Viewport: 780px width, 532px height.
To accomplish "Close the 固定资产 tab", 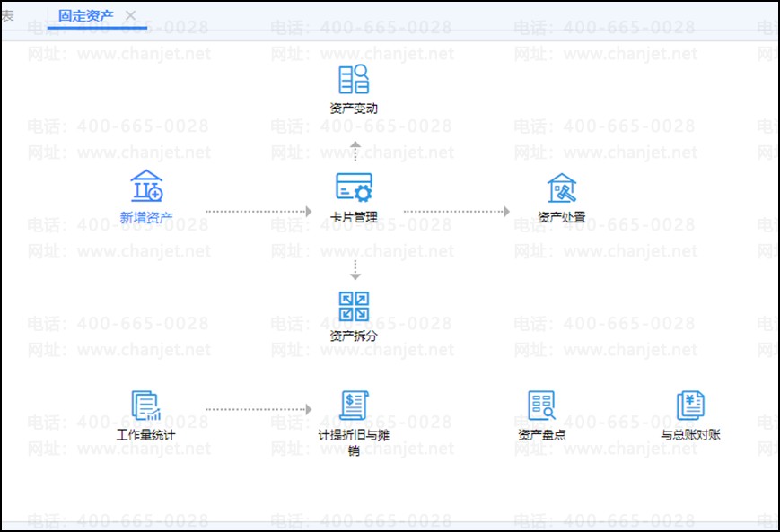I will click(x=130, y=16).
